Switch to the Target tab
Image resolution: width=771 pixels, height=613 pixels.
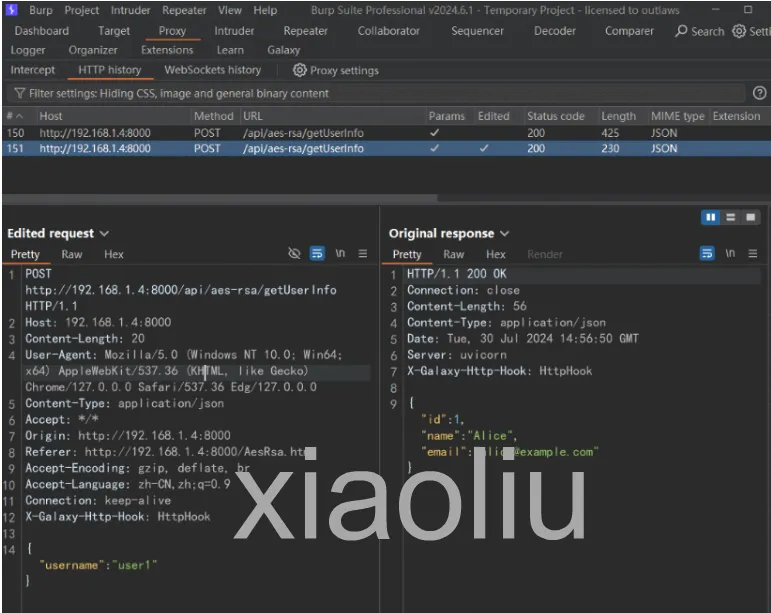click(x=114, y=31)
